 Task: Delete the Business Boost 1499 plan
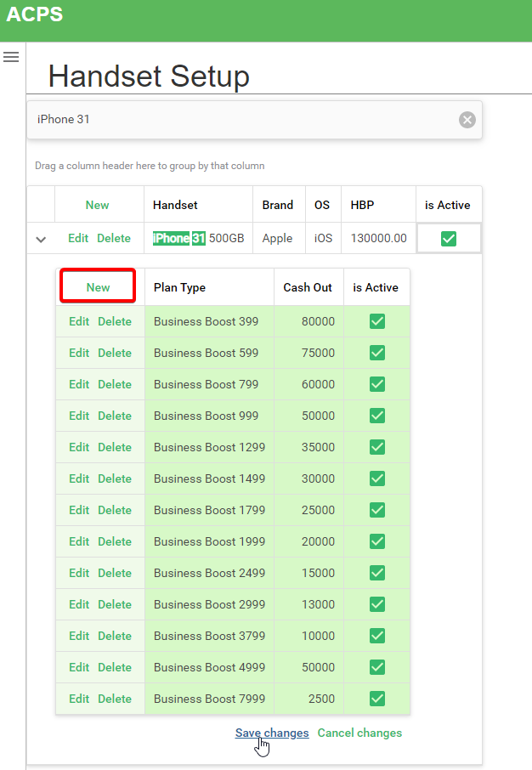click(115, 478)
